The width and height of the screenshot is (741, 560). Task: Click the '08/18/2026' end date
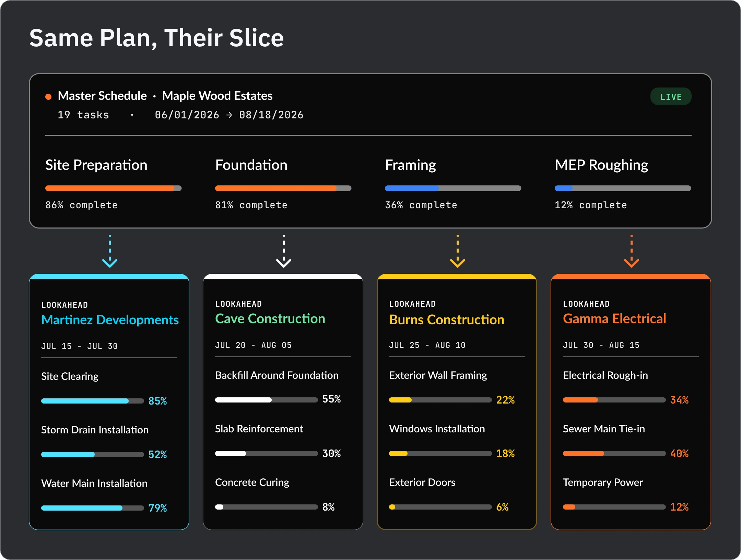click(271, 115)
